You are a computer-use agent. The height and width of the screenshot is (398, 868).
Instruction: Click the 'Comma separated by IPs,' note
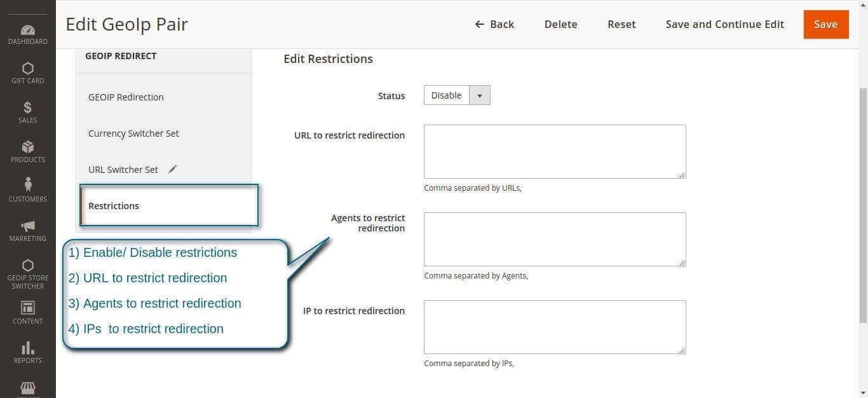pos(469,364)
